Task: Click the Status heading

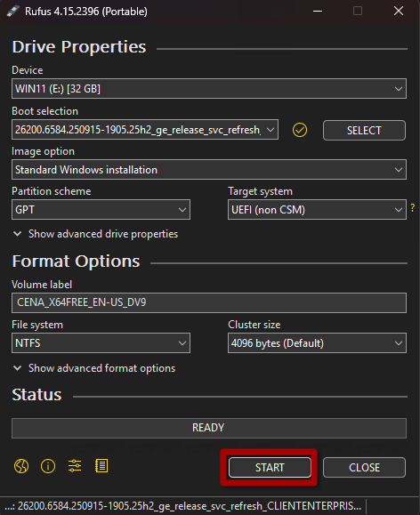Action: coord(36,395)
